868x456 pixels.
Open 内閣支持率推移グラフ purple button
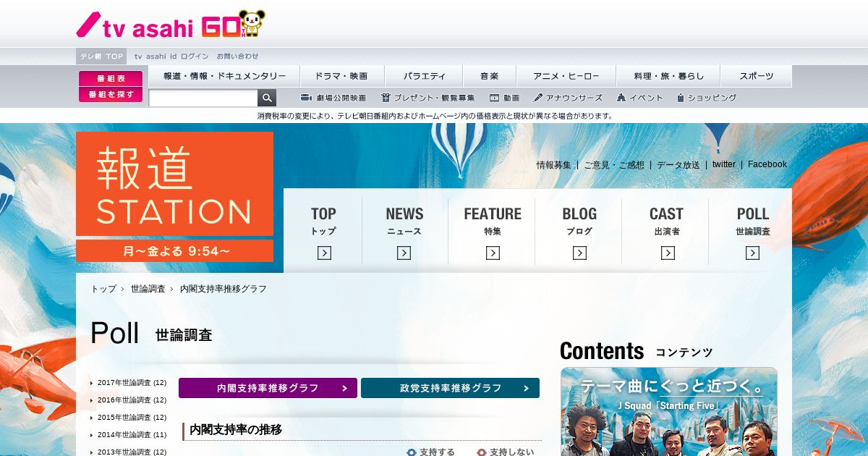268,388
